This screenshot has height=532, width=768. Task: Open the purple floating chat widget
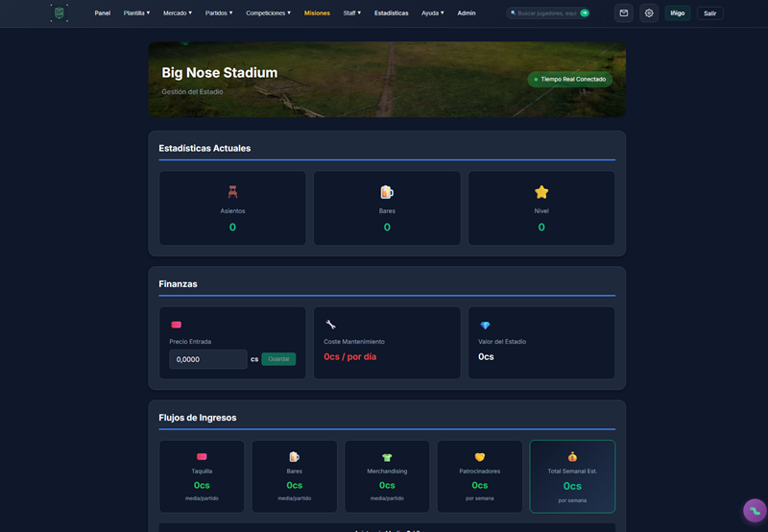pos(755,510)
